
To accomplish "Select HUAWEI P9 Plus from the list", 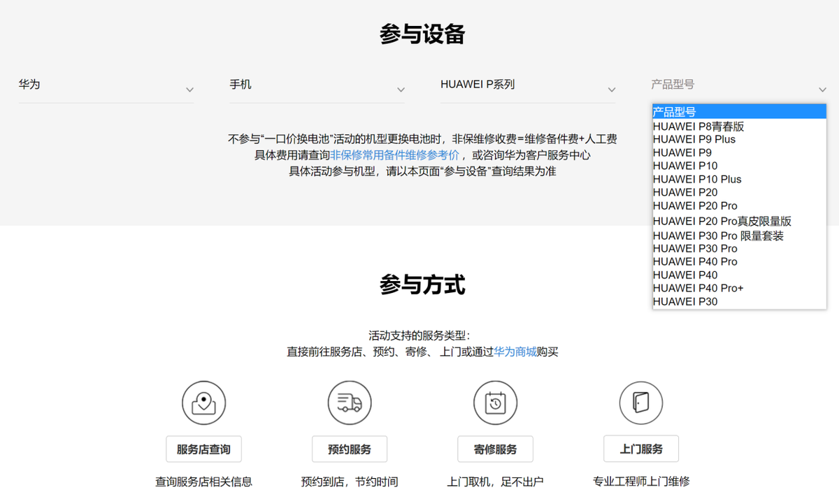I will tap(739, 139).
